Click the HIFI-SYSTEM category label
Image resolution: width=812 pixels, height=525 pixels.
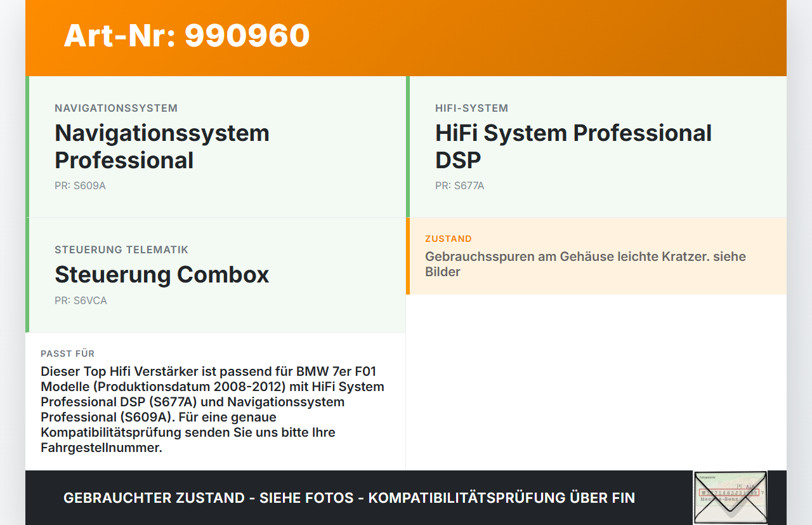tap(471, 108)
